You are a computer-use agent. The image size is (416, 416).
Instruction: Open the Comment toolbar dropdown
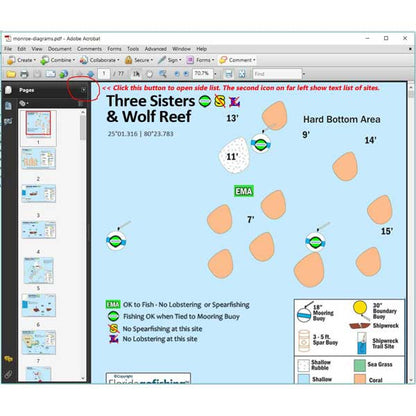[237, 60]
